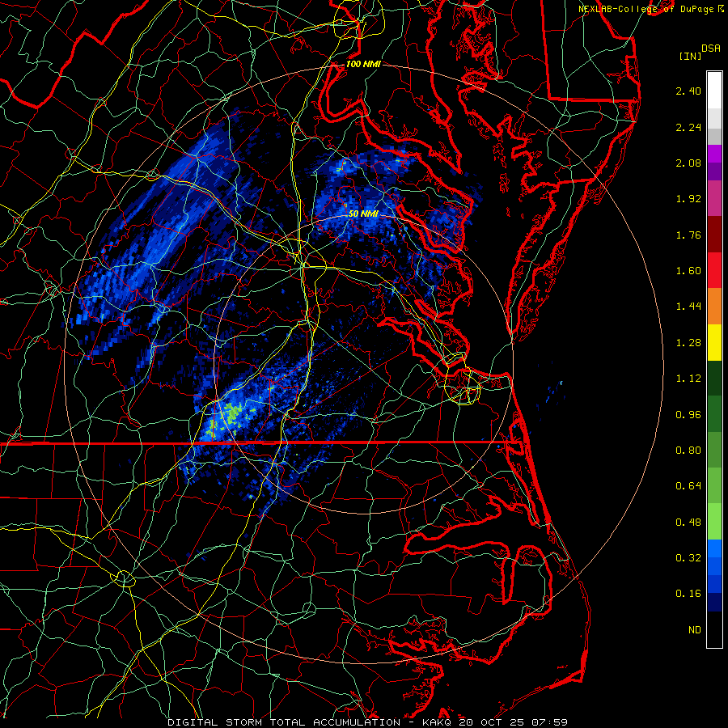Pick the yellow swatch beside 1.28
Viewport: 728px width, 728px height.
pos(714,342)
